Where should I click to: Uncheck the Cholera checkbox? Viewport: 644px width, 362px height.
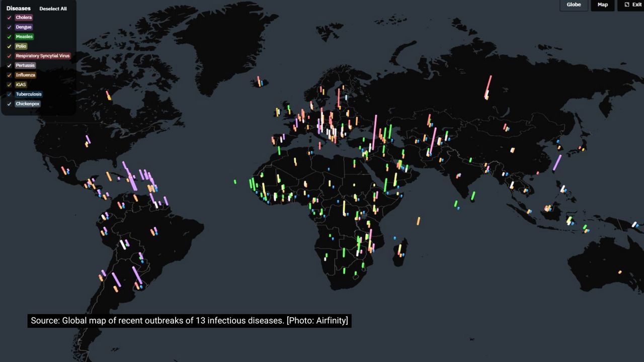tap(9, 18)
